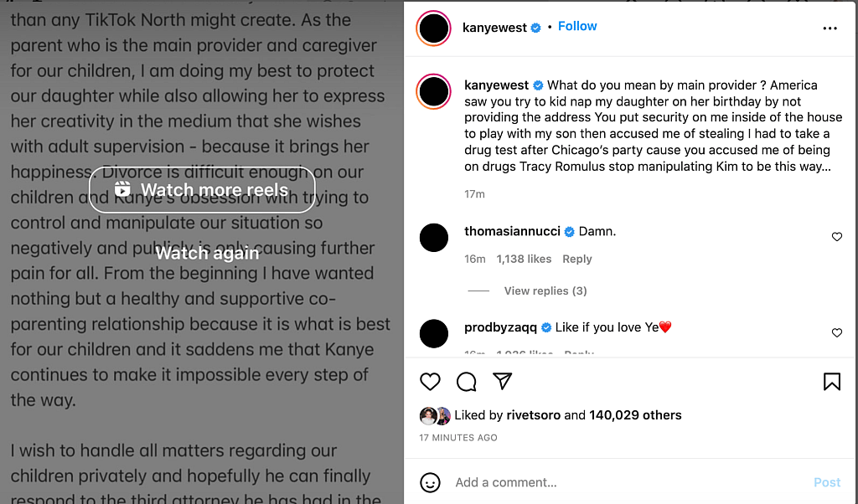
Task: Click the verified badge next to kanyewest
Action: point(535,27)
